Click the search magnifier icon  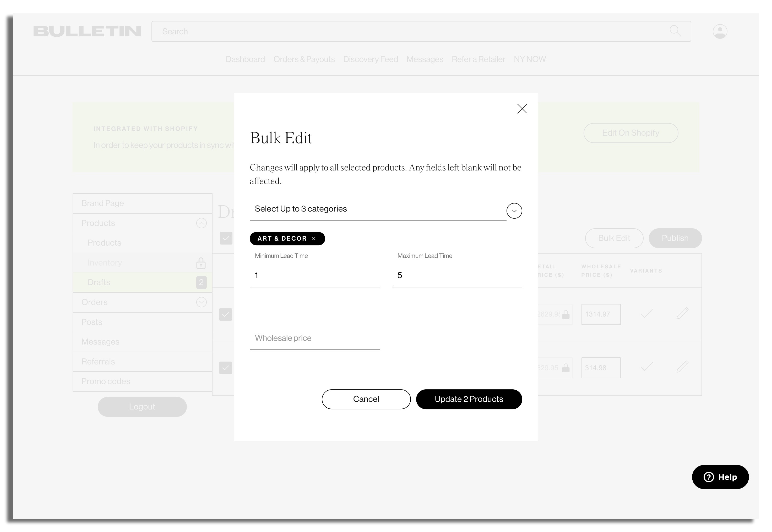(x=675, y=31)
